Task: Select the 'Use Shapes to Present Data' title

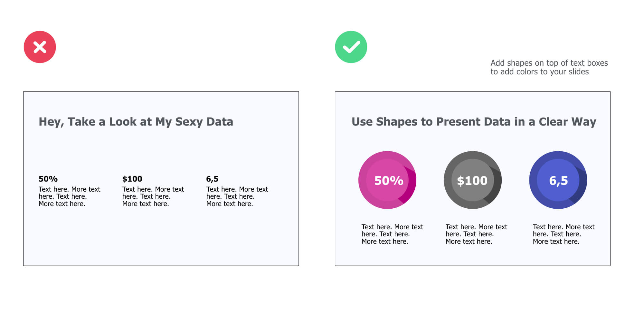Action: pos(474,122)
